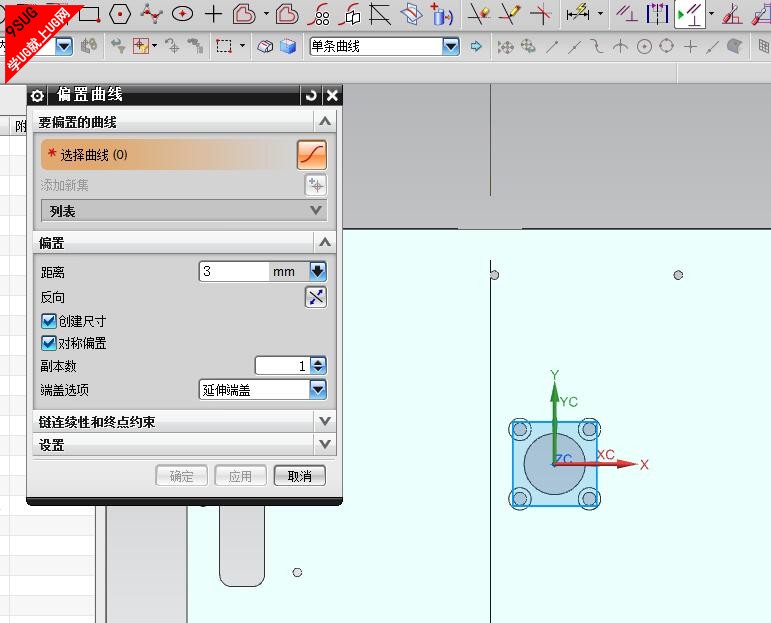The height and width of the screenshot is (623, 771).
Task: Toggle End Point snap
Action: [x=552, y=47]
